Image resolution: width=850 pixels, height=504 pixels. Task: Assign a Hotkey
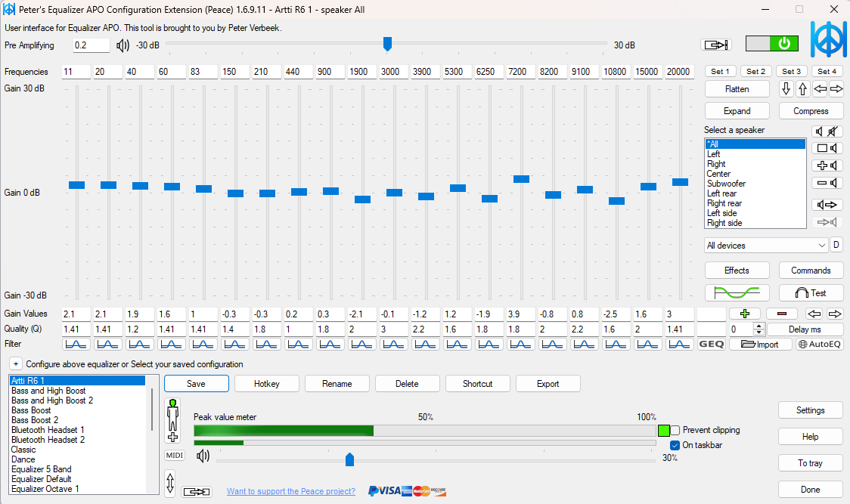[x=267, y=384]
